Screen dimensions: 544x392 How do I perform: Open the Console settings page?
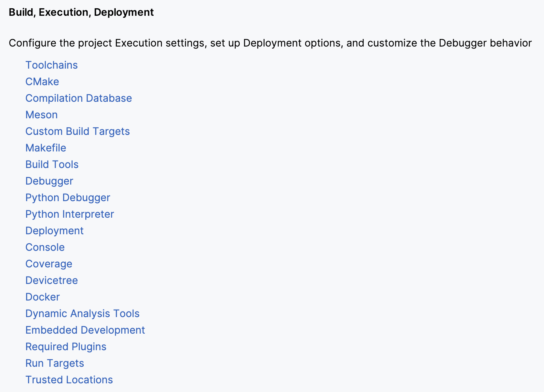pyautogui.click(x=45, y=247)
